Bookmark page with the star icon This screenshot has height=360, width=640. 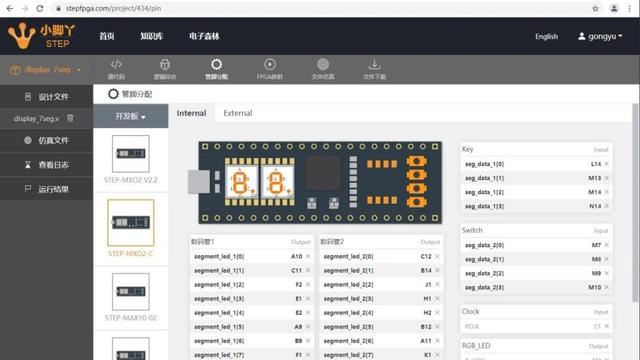point(596,8)
